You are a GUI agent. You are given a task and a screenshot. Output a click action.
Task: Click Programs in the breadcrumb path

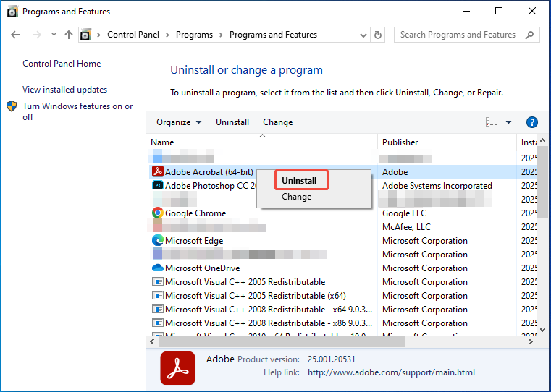(194, 35)
